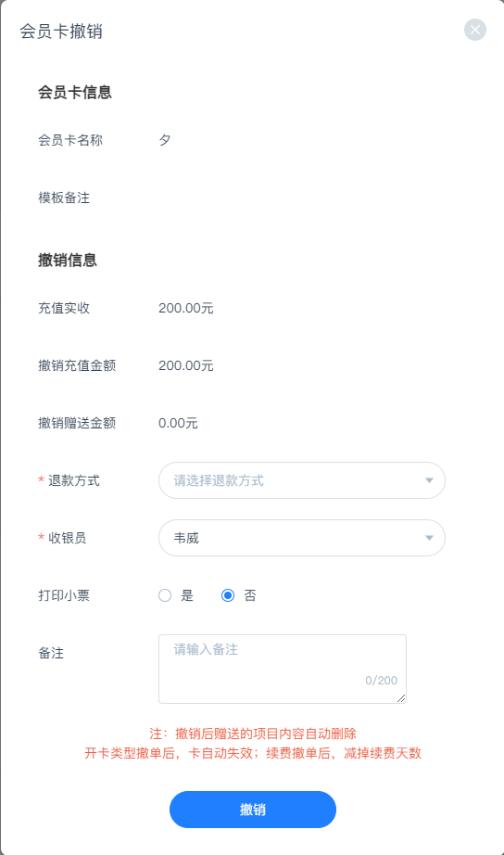Click the 会员卡信息 section heading
Viewport: 504px width, 855px height.
[75, 92]
